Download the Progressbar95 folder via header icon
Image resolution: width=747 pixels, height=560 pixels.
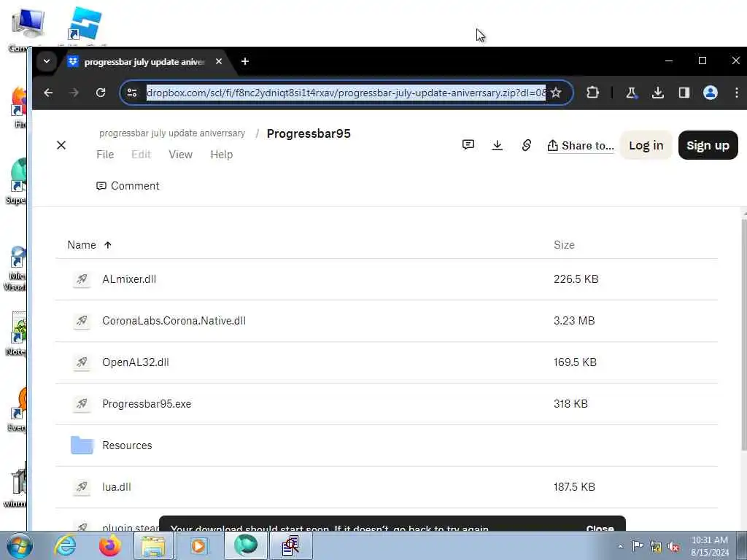(x=497, y=145)
